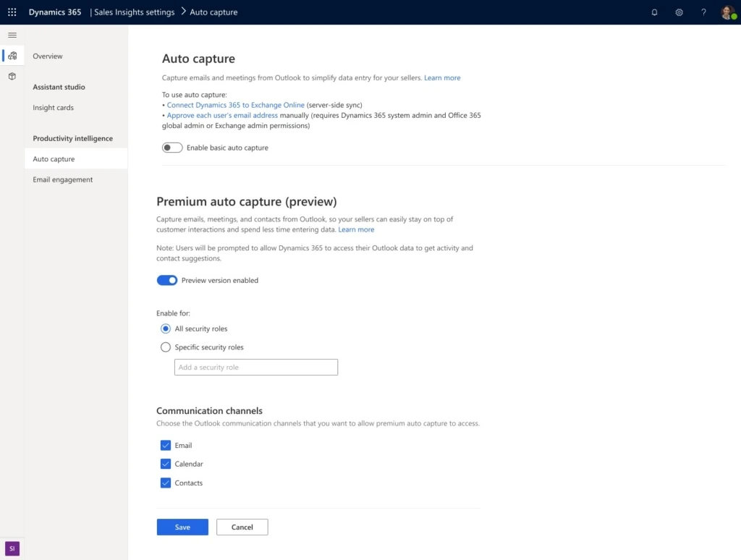Click the premium auto capture Learn more link
This screenshot has height=560, width=741.
pos(356,229)
